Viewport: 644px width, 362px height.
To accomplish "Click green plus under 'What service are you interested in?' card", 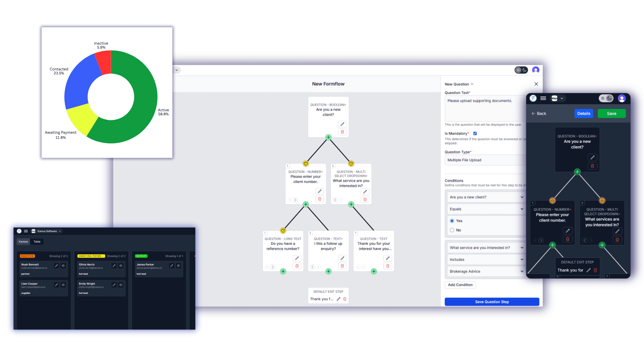I will (351, 204).
